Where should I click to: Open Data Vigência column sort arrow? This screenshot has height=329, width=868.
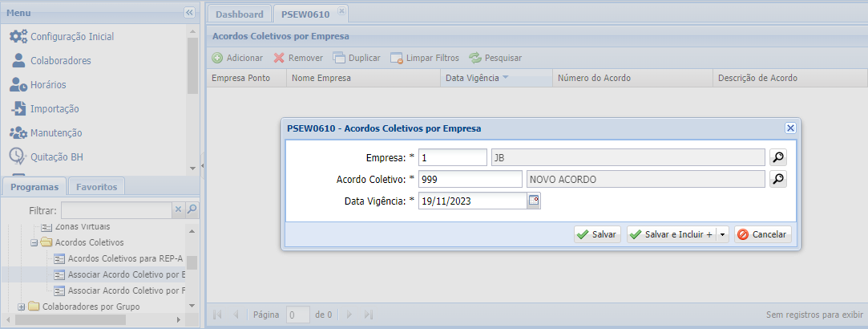click(x=506, y=78)
